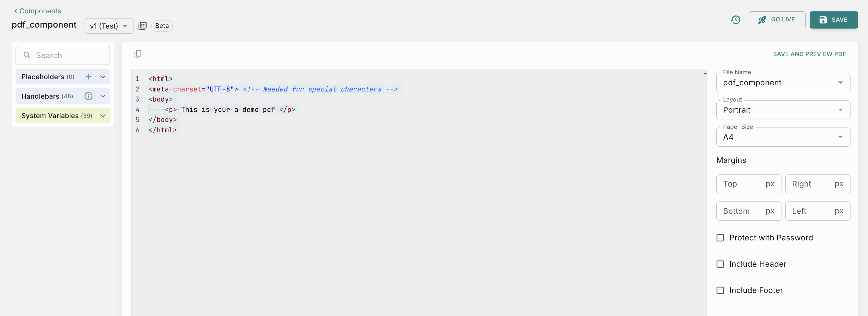Click the copy code icon above editor
The width and height of the screenshot is (868, 316).
coord(138,54)
